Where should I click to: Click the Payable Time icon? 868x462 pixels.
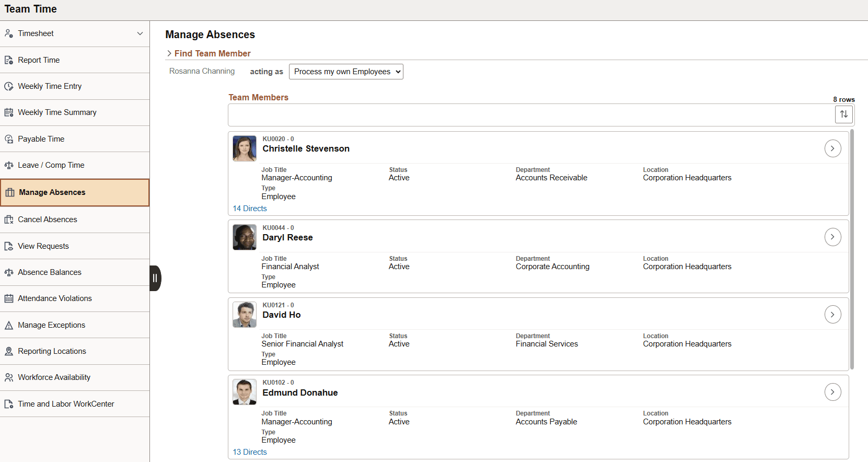coord(9,139)
